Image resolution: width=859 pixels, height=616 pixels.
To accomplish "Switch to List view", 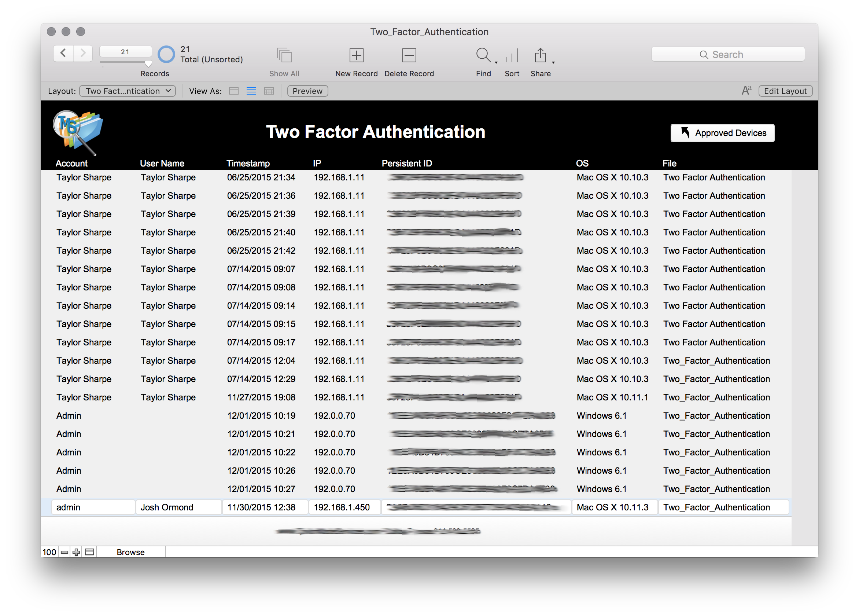I will (x=251, y=91).
